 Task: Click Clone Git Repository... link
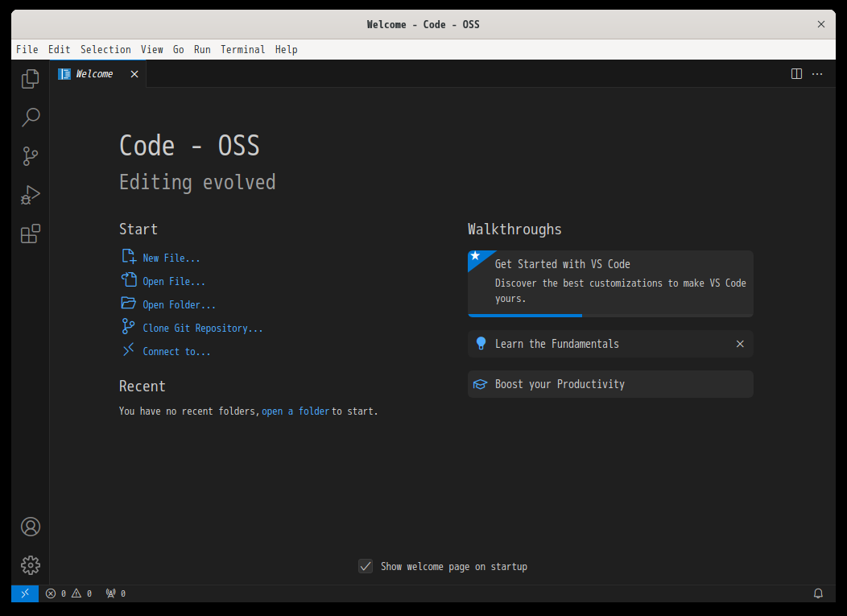(x=203, y=328)
